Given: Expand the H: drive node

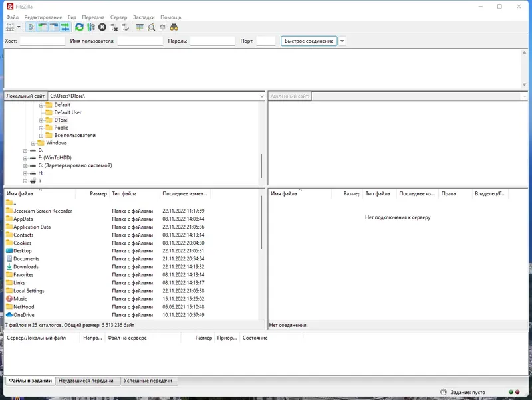Looking at the screenshot, I should click(25, 173).
